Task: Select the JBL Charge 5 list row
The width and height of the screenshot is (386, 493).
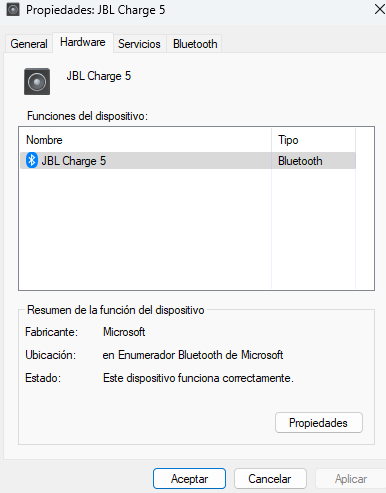Action: (x=188, y=161)
